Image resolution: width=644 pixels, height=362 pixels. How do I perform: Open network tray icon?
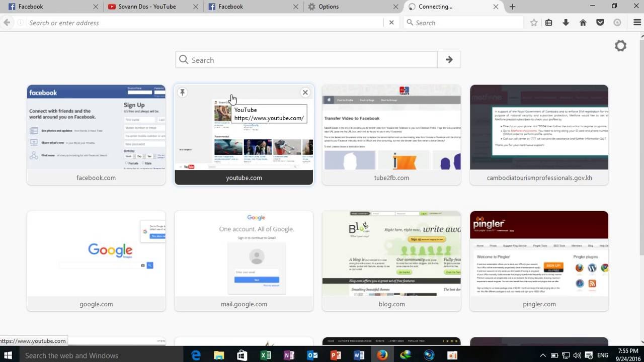[566, 355]
